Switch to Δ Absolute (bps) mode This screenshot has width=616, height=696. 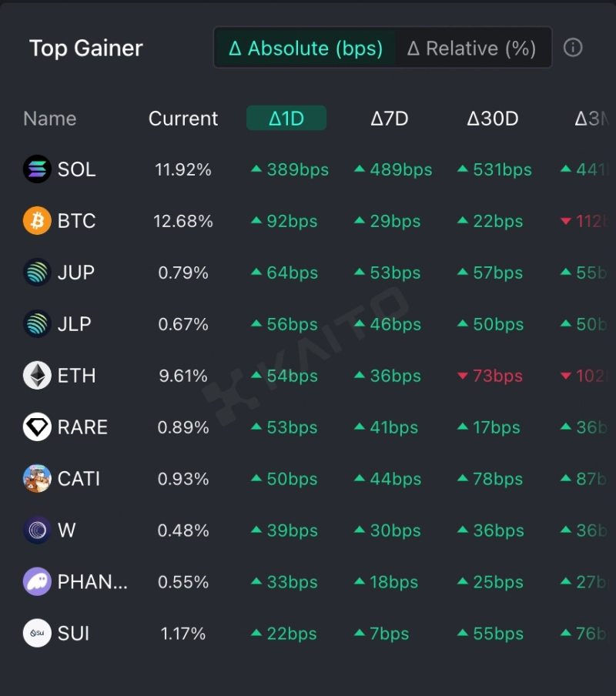[x=306, y=49]
